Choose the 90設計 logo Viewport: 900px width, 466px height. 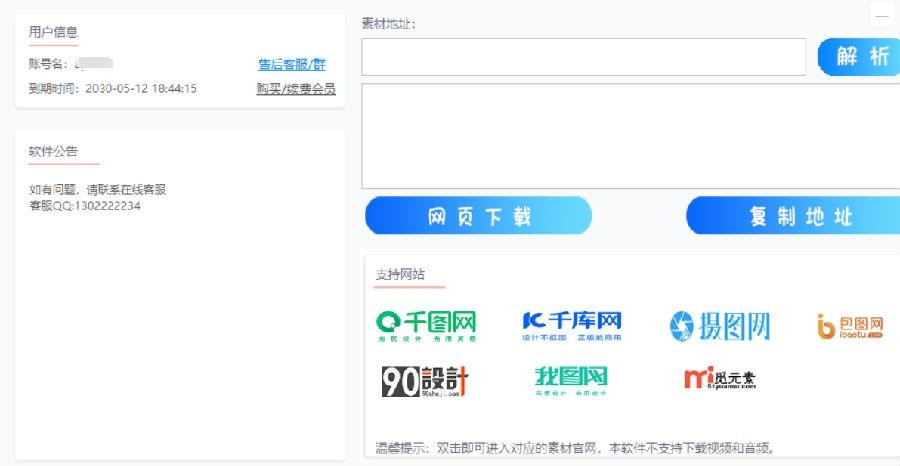pyautogui.click(x=425, y=381)
